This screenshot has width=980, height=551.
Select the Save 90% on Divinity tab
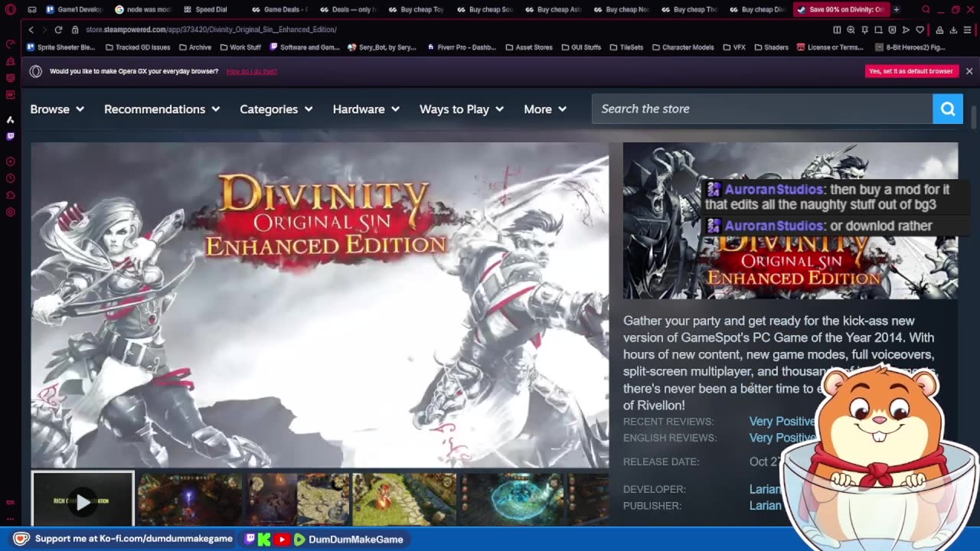pos(840,10)
